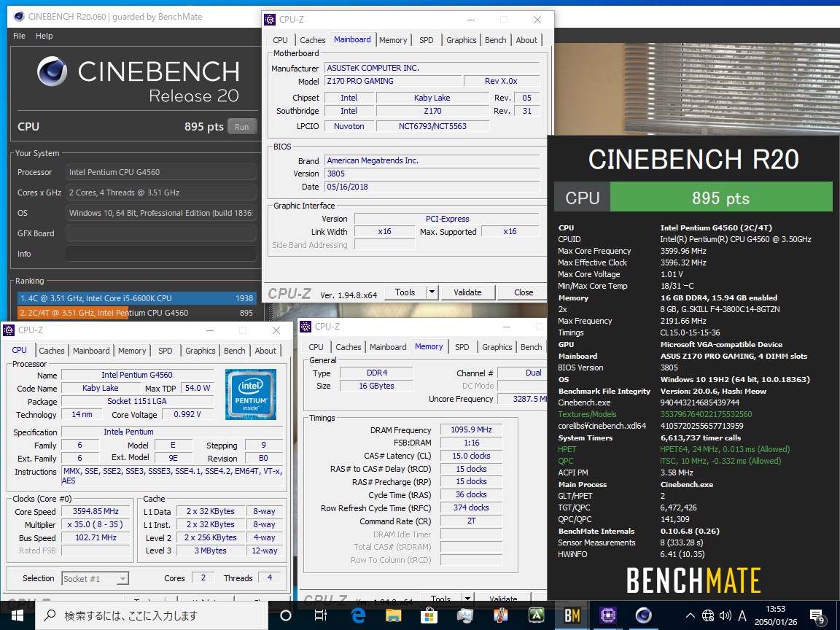Open the volume control in system tray
The height and width of the screenshot is (630, 840).
(x=726, y=615)
